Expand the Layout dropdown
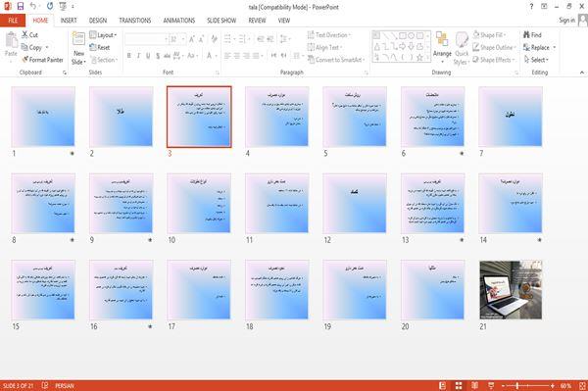Image resolution: width=588 pixels, height=391 pixels. click(103, 35)
